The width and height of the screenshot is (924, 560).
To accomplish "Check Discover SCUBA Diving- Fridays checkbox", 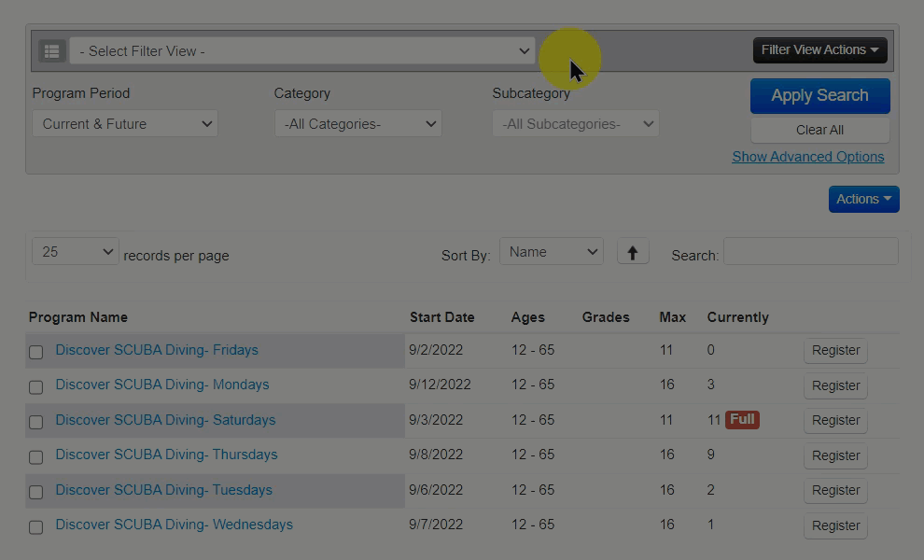I will tap(36, 352).
